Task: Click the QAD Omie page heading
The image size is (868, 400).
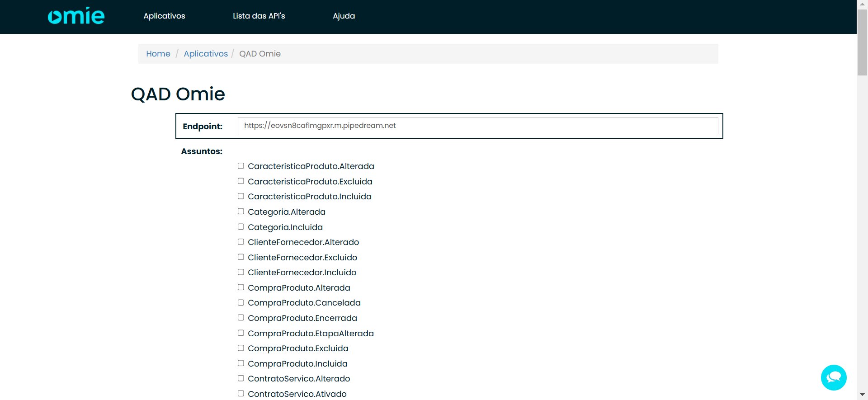Action: (178, 94)
